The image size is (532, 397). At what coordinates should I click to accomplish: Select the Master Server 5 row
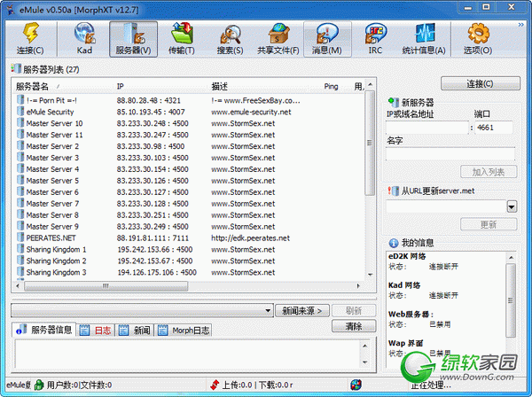click(188, 181)
